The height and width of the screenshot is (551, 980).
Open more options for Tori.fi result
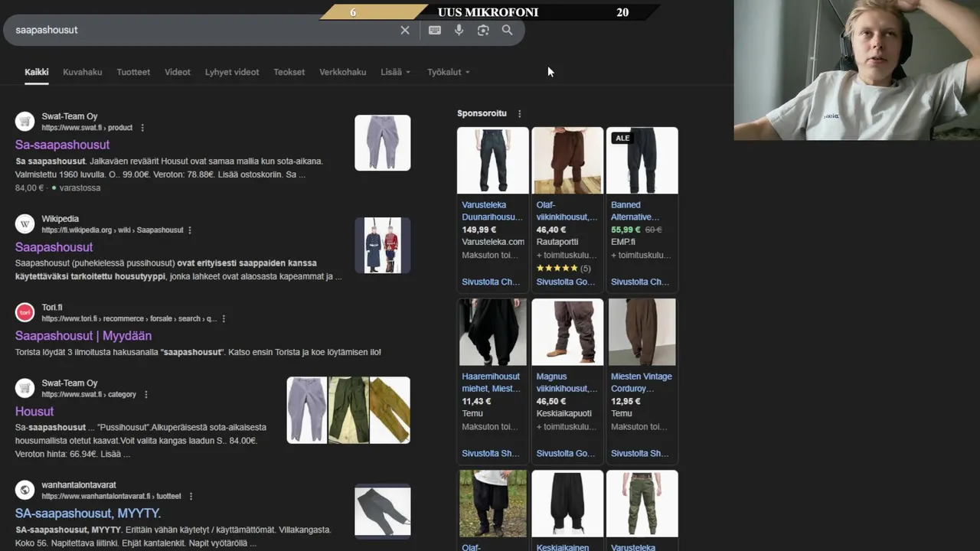click(224, 319)
